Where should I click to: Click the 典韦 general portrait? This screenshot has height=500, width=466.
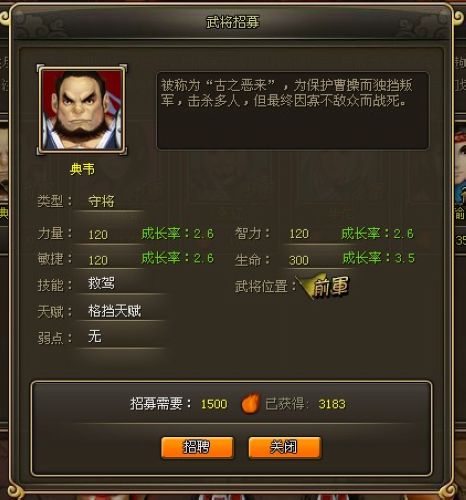pyautogui.click(x=82, y=109)
